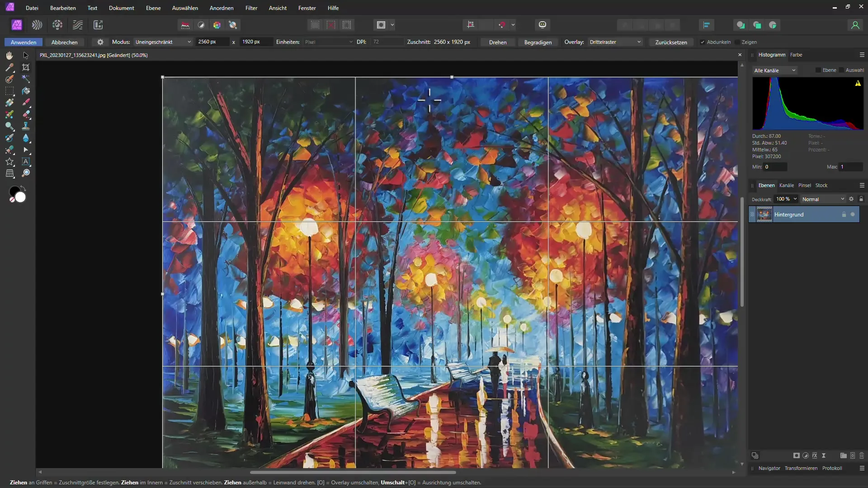Toggle visibility of Hintergrund layer
This screenshot has width=868, height=488.
coord(853,215)
